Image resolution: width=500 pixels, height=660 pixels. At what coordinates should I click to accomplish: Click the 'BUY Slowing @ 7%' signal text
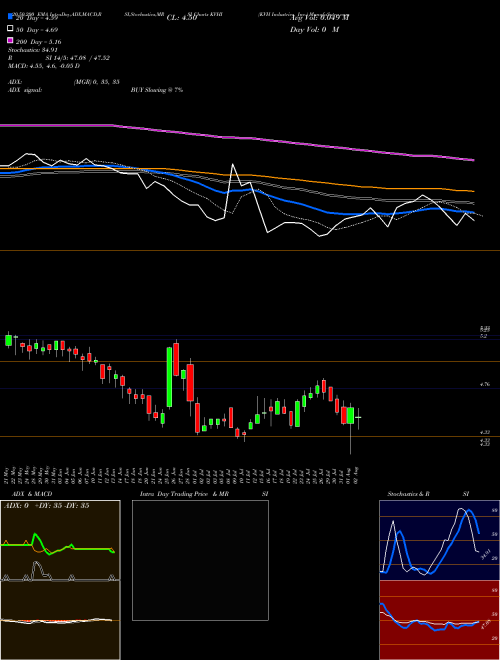point(157,90)
